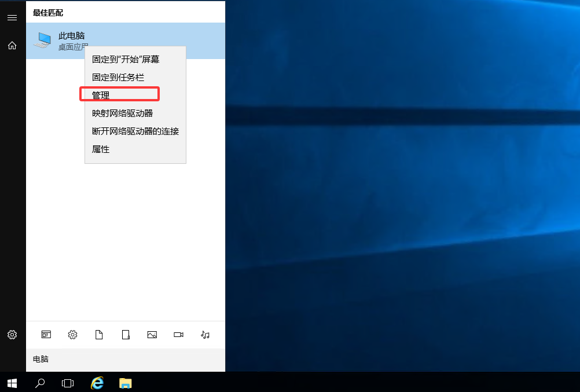
Task: Filter search results by photos
Action: click(x=152, y=335)
